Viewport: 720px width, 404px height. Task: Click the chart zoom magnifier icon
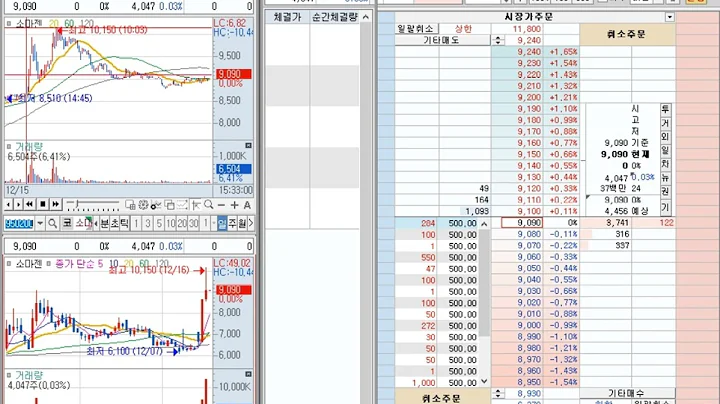208,205
